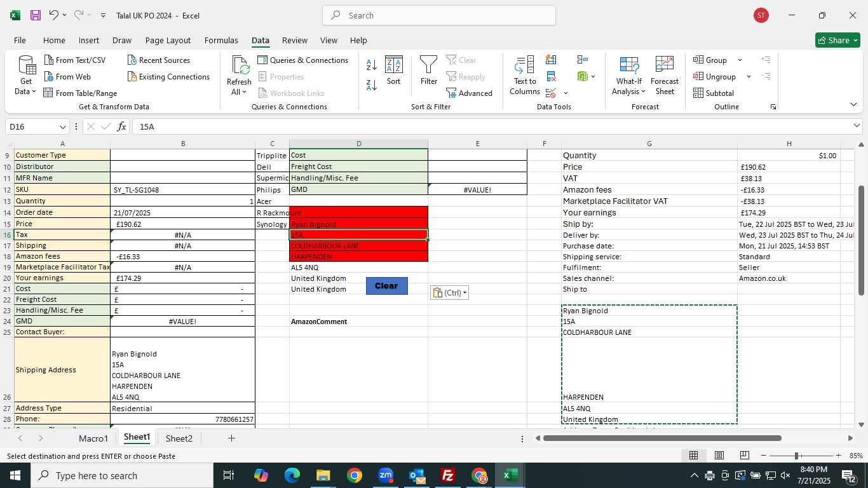Open Zoom app from the taskbar
Screen dimensions: 868x488
tap(386, 475)
